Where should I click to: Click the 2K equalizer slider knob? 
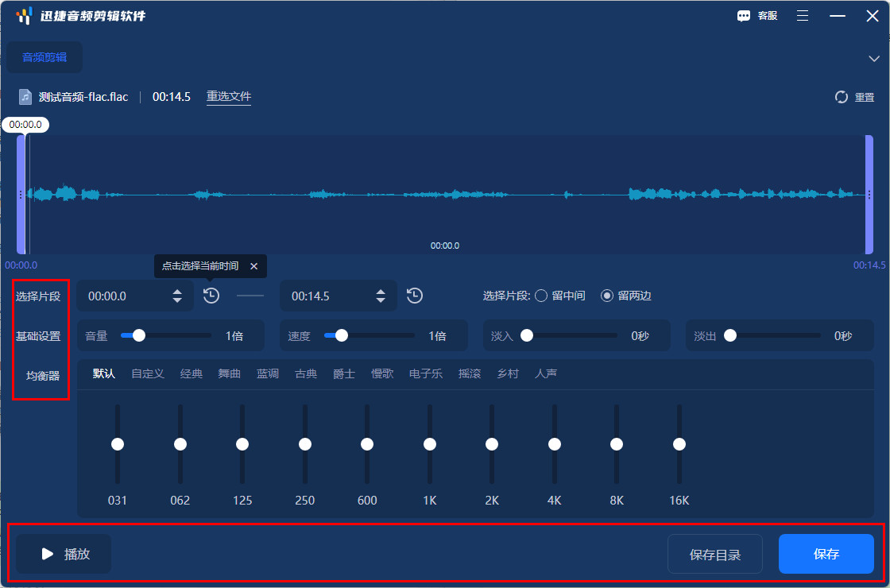pyautogui.click(x=492, y=444)
